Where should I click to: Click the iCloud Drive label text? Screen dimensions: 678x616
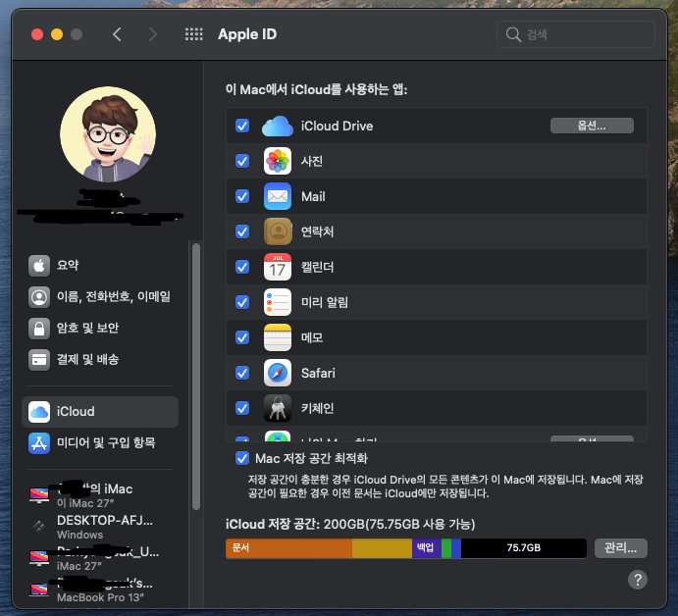(x=337, y=126)
